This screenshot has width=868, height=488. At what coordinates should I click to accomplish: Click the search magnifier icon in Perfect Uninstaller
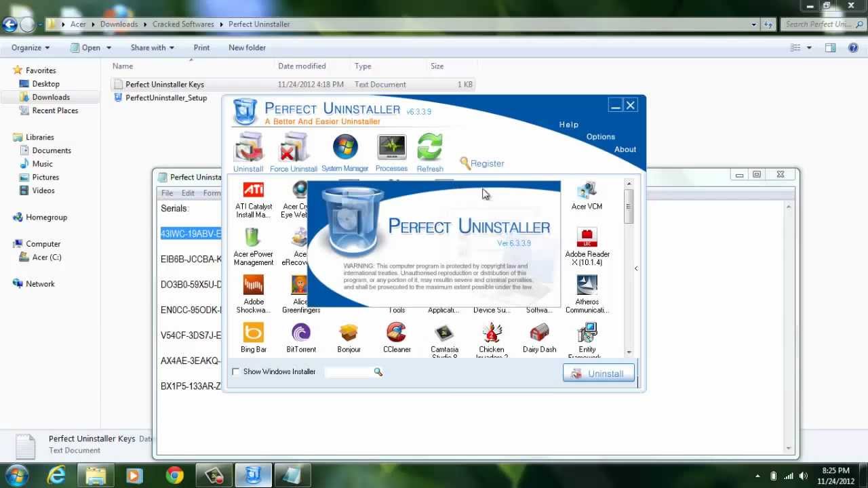(378, 371)
